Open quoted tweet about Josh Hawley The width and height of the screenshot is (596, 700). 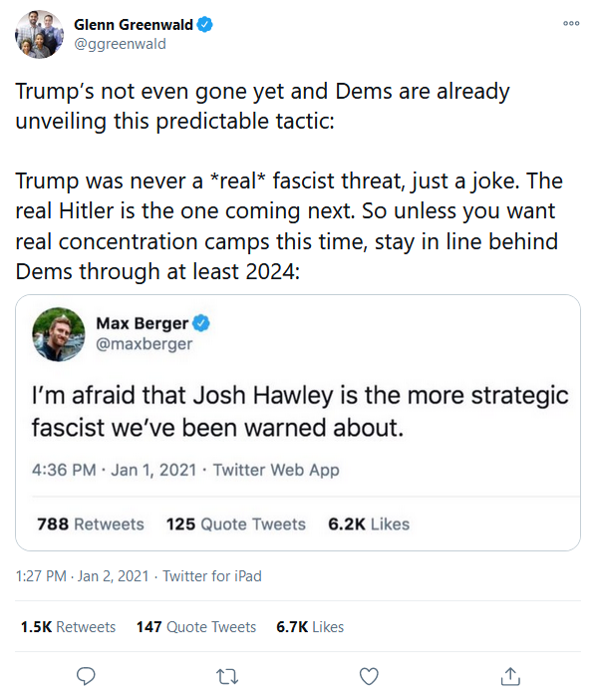pyautogui.click(x=298, y=423)
